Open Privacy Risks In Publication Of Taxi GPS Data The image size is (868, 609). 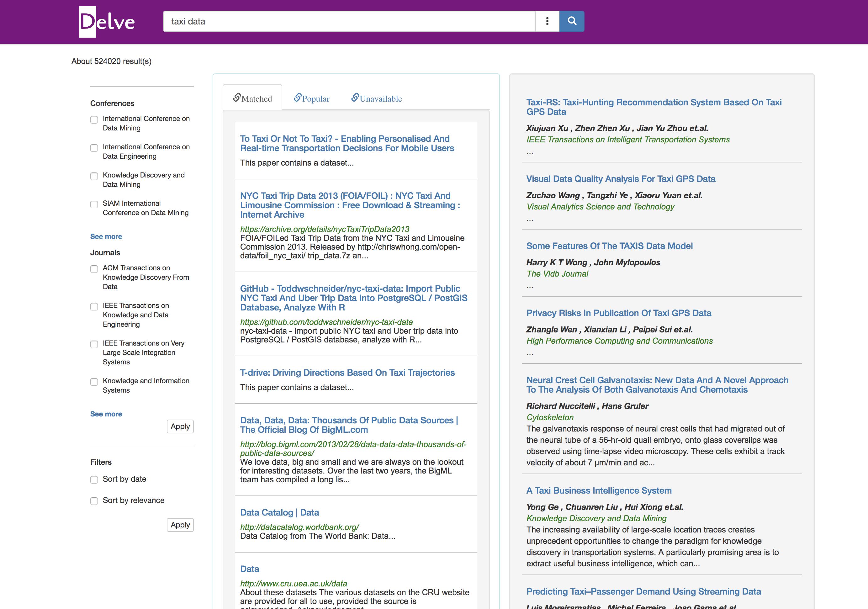click(x=619, y=313)
